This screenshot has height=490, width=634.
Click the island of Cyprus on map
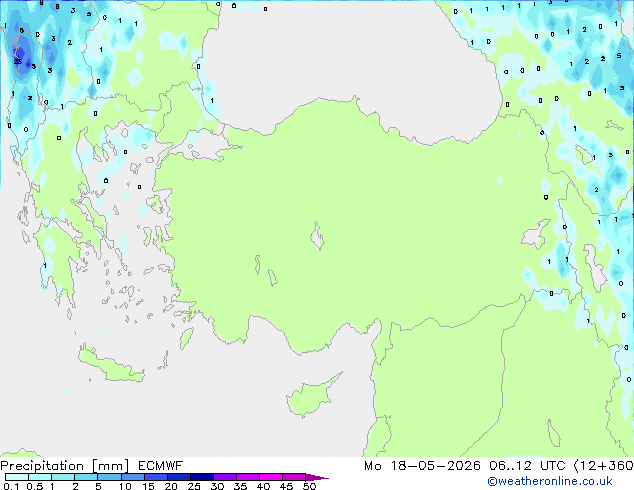click(311, 396)
